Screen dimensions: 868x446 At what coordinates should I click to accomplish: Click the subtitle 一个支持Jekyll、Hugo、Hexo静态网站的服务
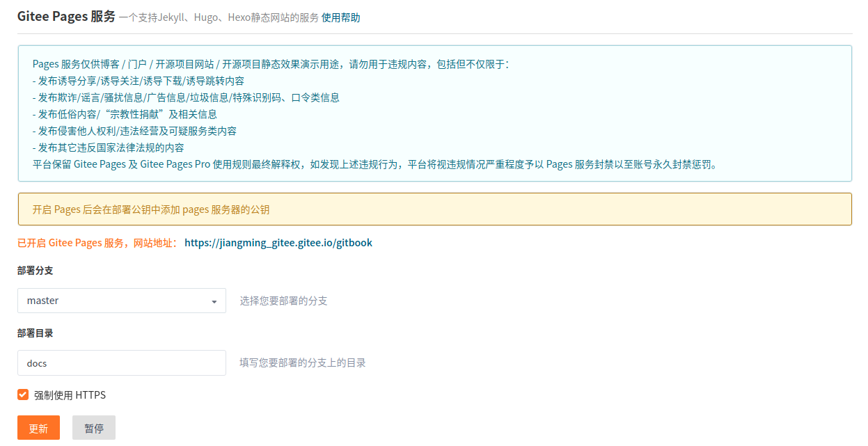tap(219, 17)
